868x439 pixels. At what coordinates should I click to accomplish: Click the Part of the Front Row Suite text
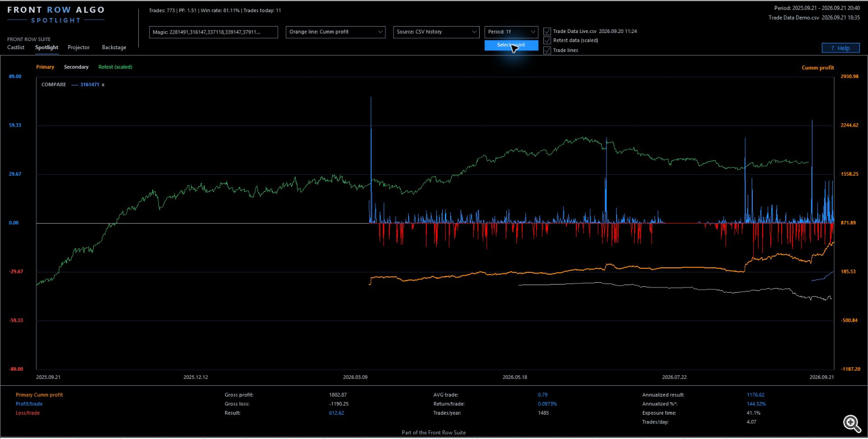click(x=433, y=433)
